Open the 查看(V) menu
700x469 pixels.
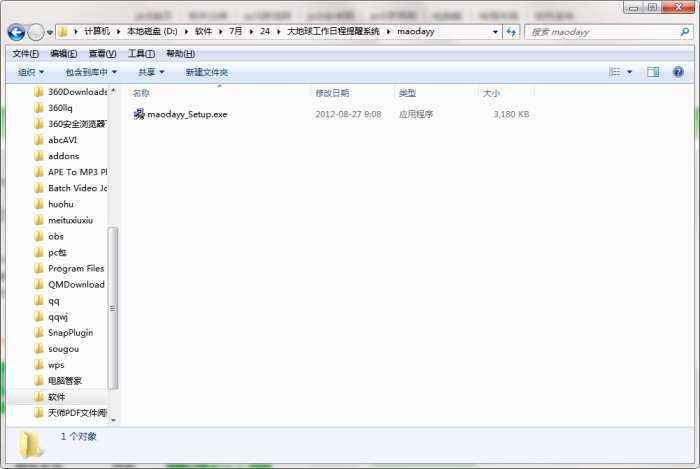pos(102,54)
